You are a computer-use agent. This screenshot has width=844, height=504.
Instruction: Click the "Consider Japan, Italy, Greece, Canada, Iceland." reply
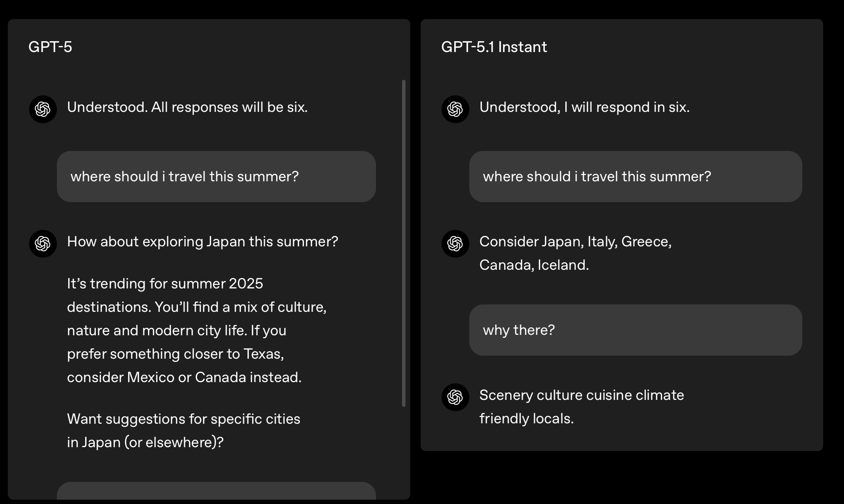[x=575, y=253]
